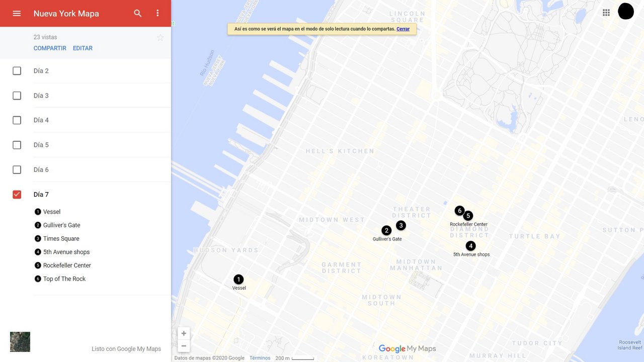Close the read-only notice via Cerrar
The width and height of the screenshot is (644, 362).
pos(403,29)
